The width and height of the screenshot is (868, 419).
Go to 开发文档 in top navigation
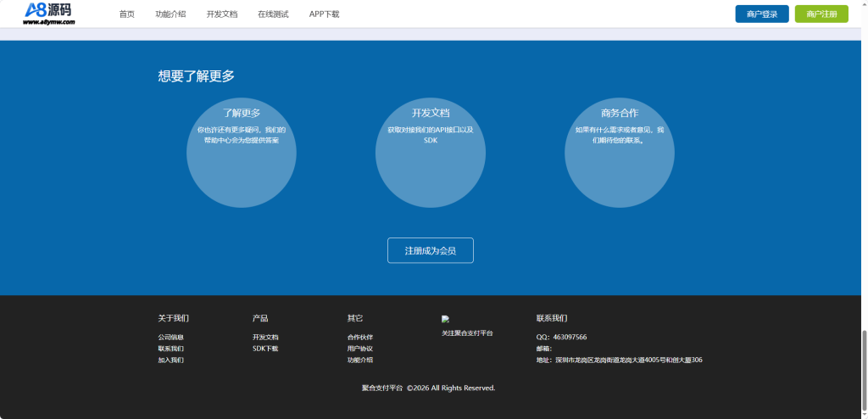point(222,14)
